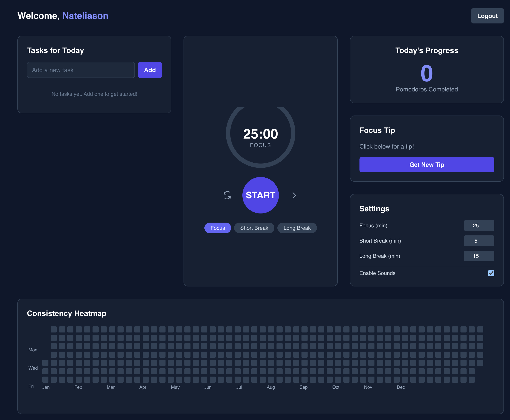Screen dimensions: 510x420
Task: Click the Nateliason username in header
Action: tap(85, 16)
